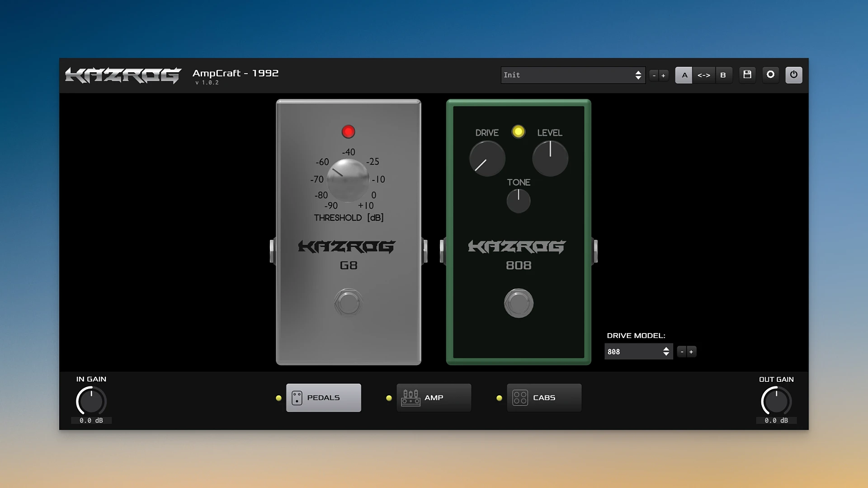Click the drive model up-down arrows
This screenshot has height=488, width=868.
(665, 352)
